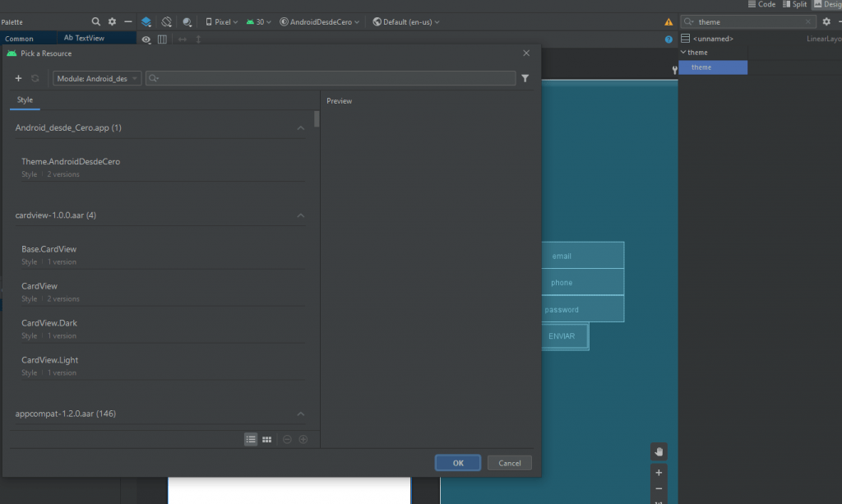The height and width of the screenshot is (504, 842).
Task: Switch to Split view
Action: (795, 4)
